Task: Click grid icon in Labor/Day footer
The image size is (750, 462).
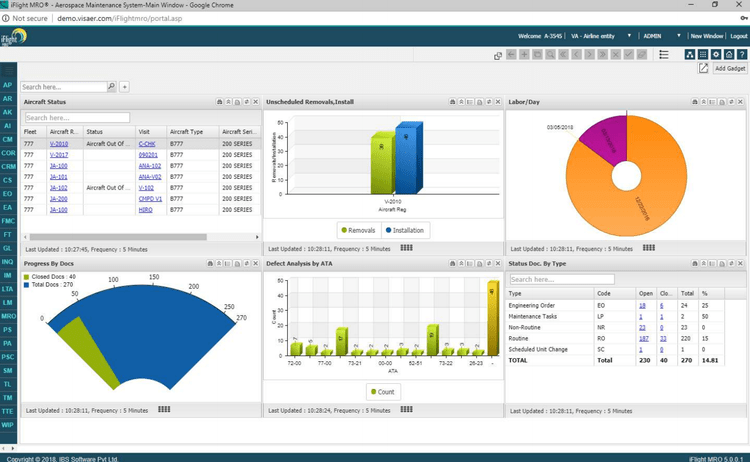Action: 649,248
